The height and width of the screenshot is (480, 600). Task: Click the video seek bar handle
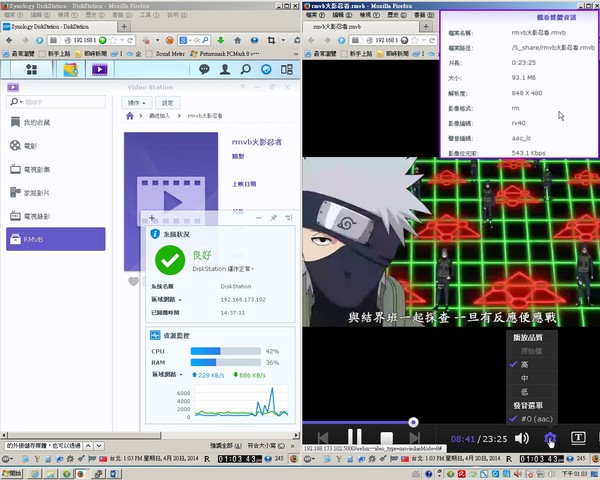[x=413, y=421]
